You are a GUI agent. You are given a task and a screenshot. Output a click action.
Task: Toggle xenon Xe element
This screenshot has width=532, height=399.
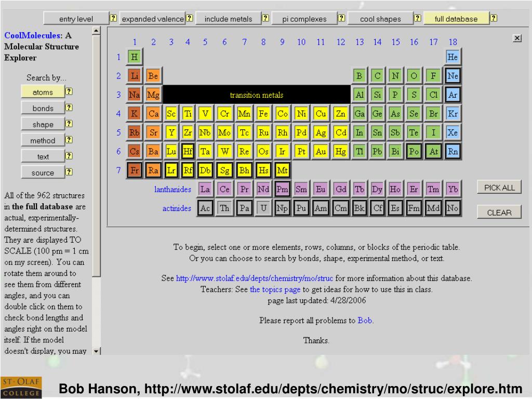point(453,132)
